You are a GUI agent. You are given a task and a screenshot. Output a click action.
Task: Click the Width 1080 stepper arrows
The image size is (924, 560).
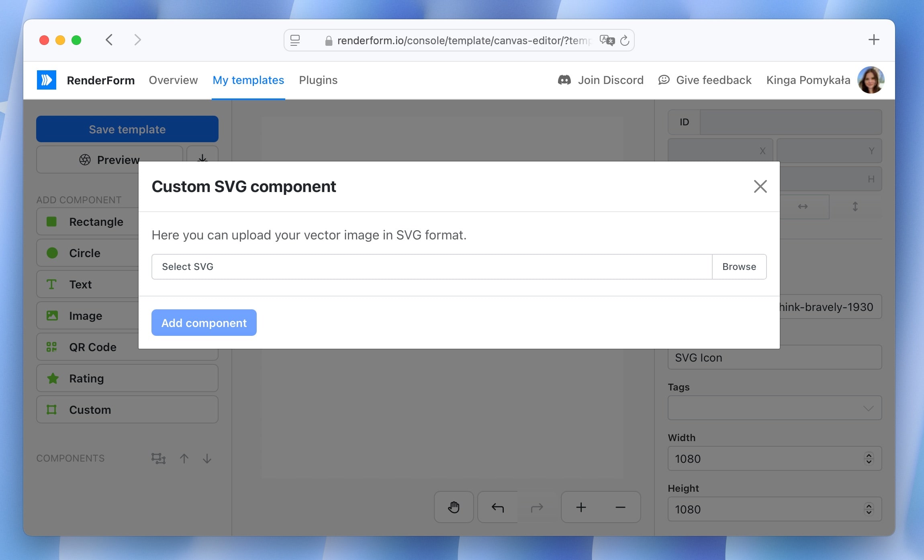click(869, 458)
